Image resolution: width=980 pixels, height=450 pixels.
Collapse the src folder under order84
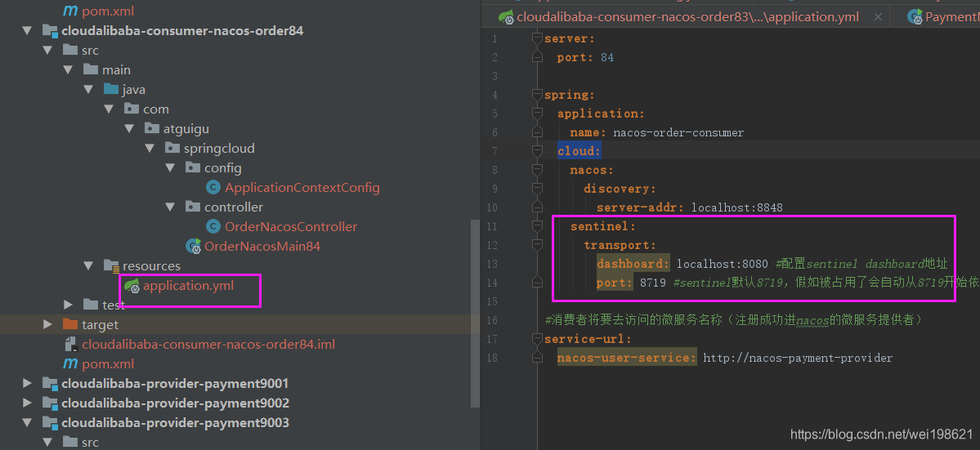(47, 51)
